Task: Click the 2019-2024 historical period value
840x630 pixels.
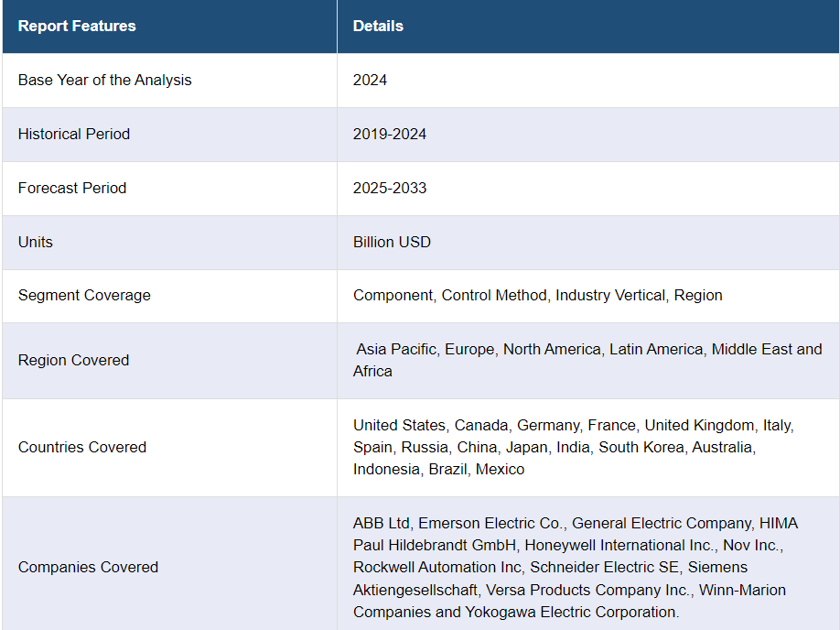Action: click(390, 135)
